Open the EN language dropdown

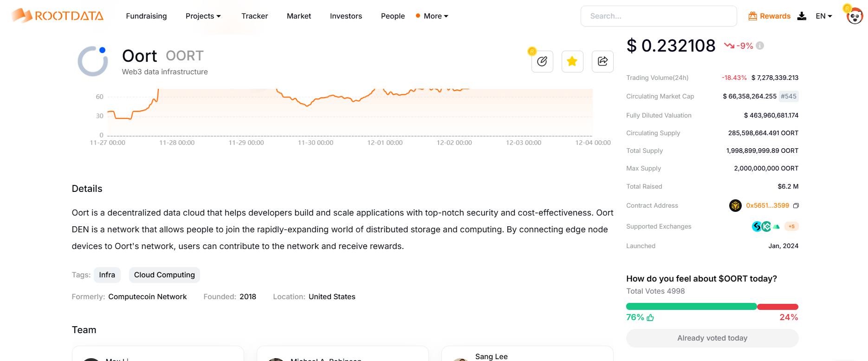point(824,16)
